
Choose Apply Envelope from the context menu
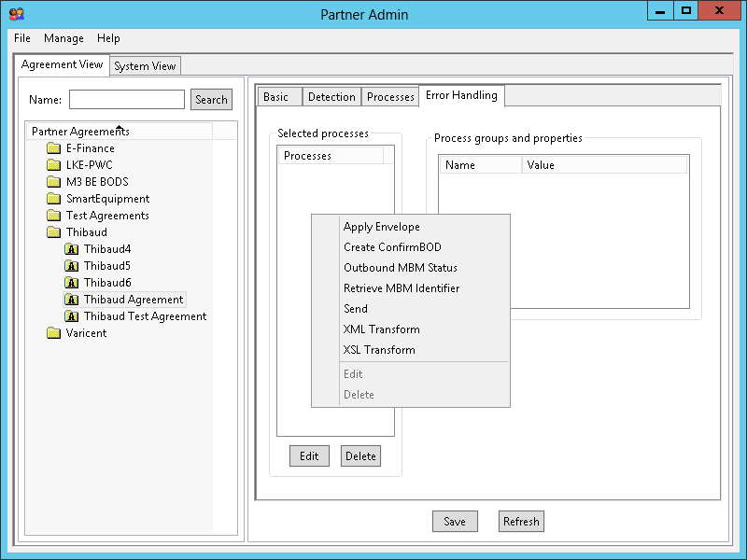coord(381,227)
